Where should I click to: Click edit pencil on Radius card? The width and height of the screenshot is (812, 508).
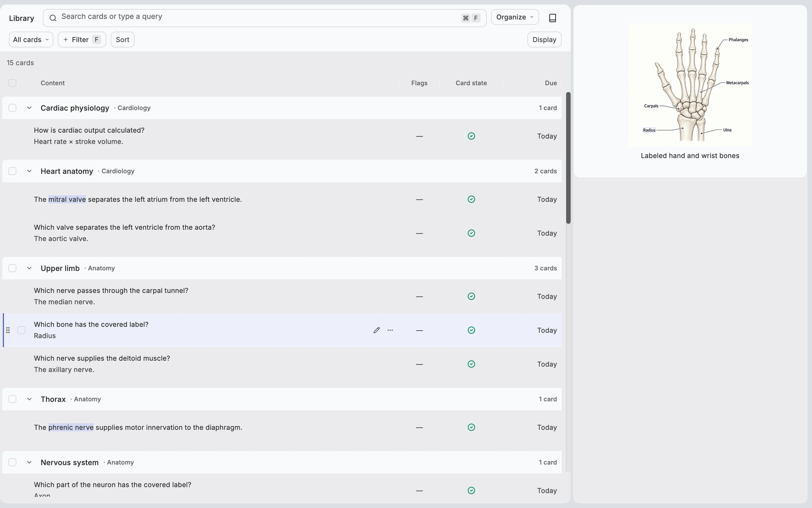pyautogui.click(x=376, y=330)
